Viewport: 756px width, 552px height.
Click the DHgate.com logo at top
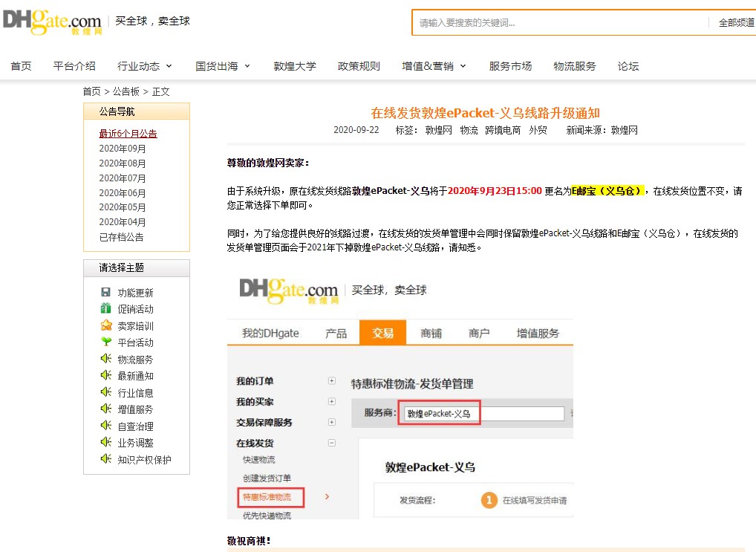(x=52, y=22)
